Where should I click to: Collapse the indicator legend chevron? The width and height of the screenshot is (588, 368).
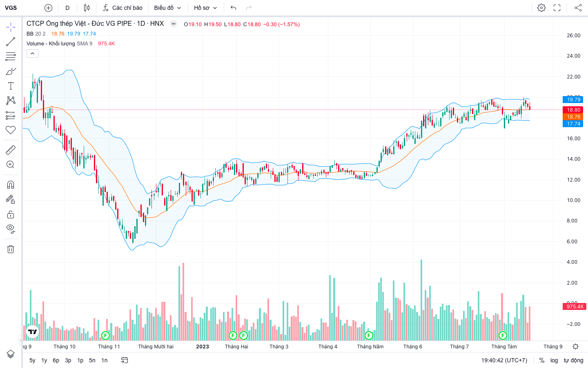[32, 53]
